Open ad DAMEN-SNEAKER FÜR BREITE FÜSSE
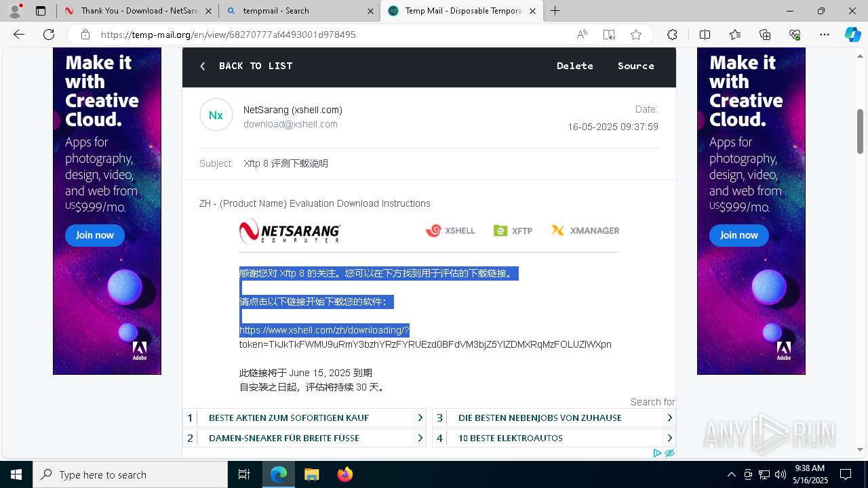868x488 pixels. [x=304, y=438]
